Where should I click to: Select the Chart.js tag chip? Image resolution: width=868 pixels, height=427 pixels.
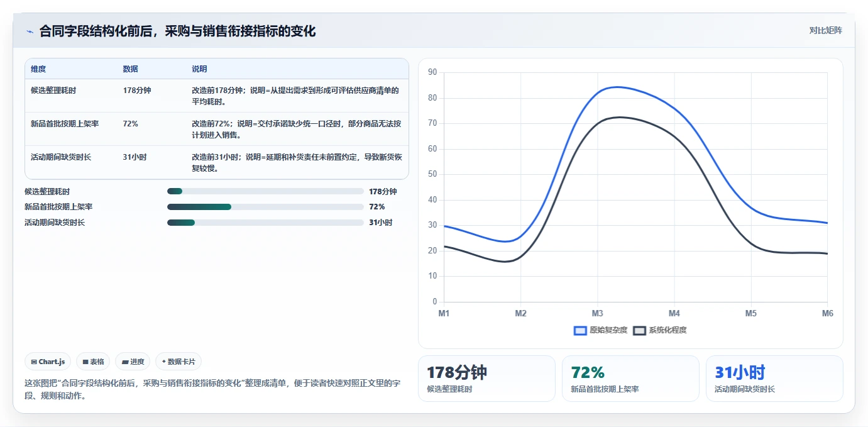[x=48, y=362]
